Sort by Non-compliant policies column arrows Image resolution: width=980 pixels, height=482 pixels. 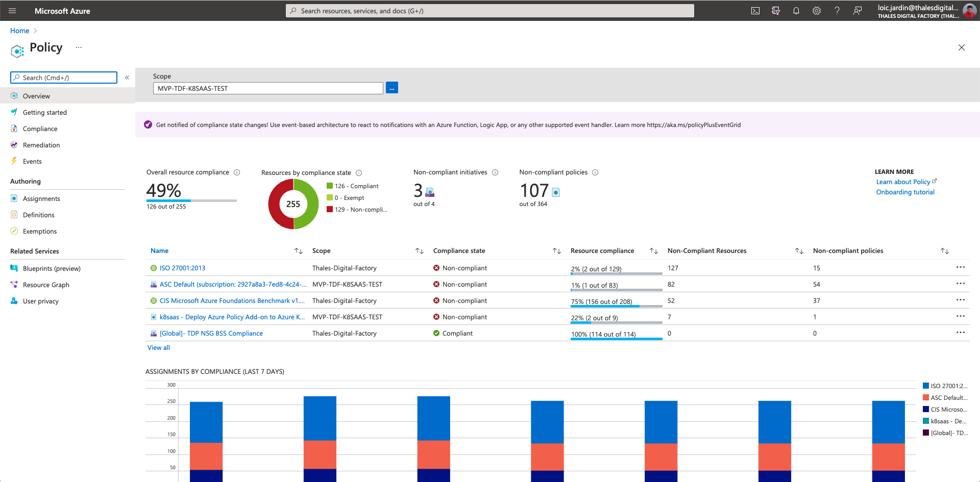(x=945, y=251)
